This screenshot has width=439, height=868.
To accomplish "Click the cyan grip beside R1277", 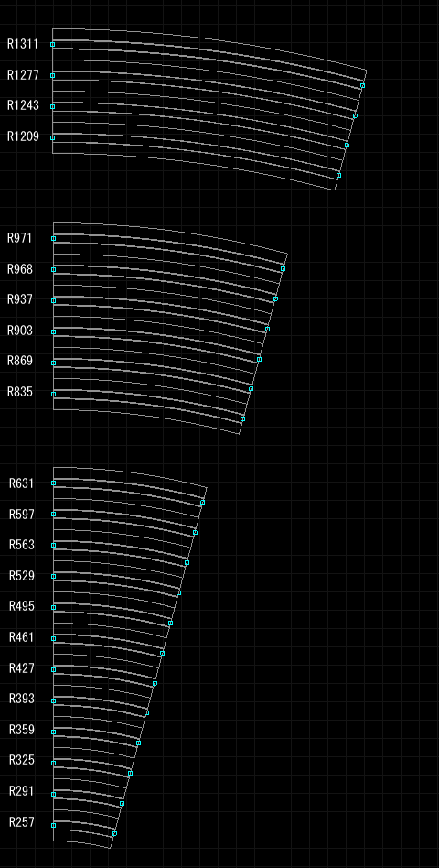I will (x=53, y=75).
